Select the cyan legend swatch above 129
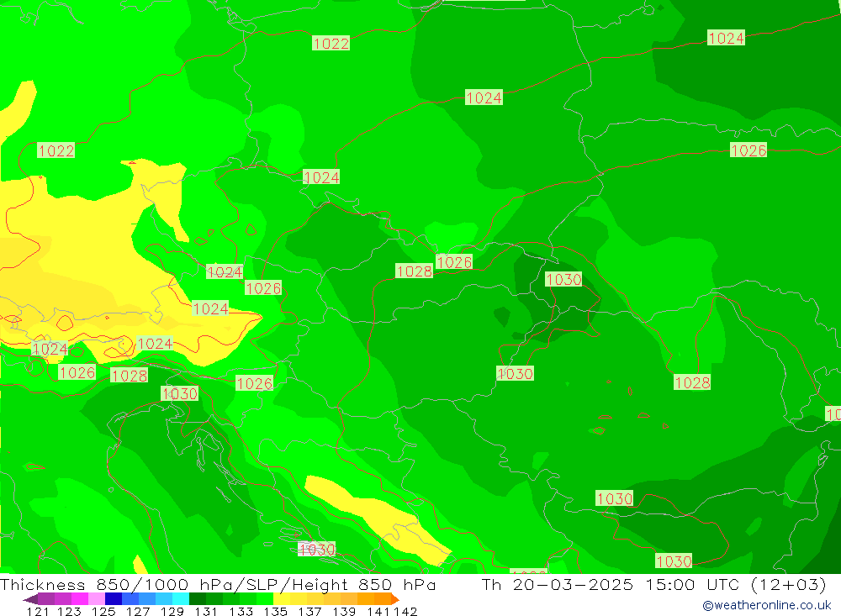The width and height of the screenshot is (841, 616). click(x=181, y=599)
